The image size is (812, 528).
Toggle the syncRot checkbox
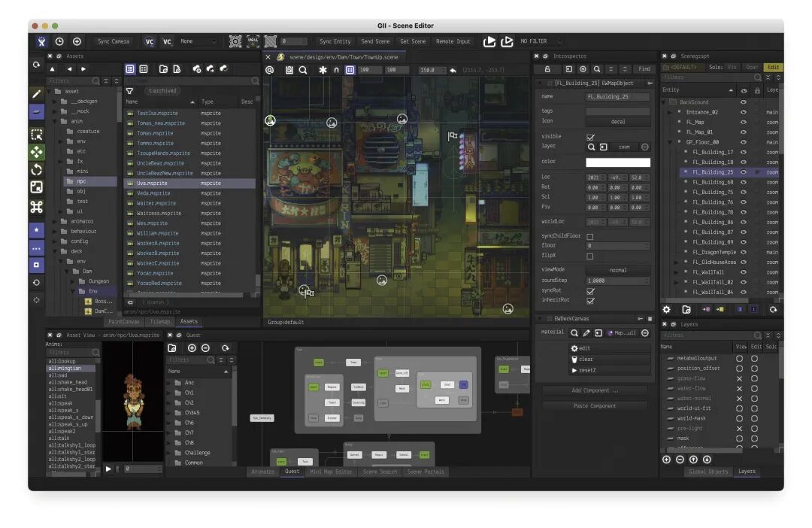590,291
